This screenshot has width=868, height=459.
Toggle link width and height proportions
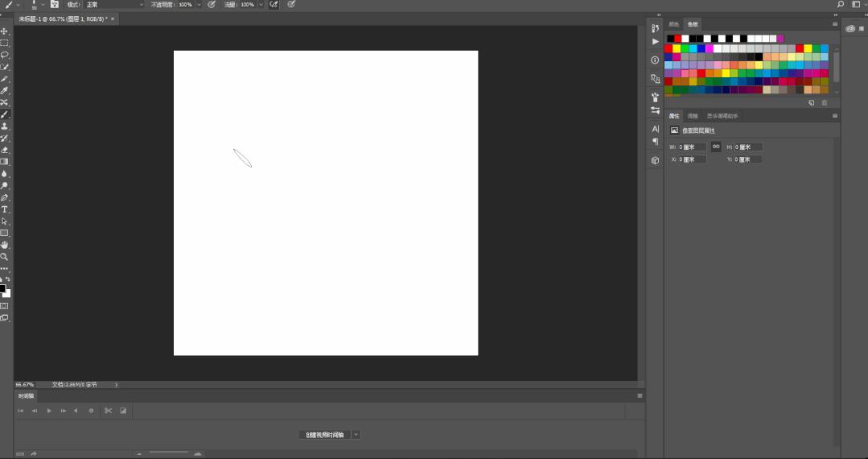716,147
